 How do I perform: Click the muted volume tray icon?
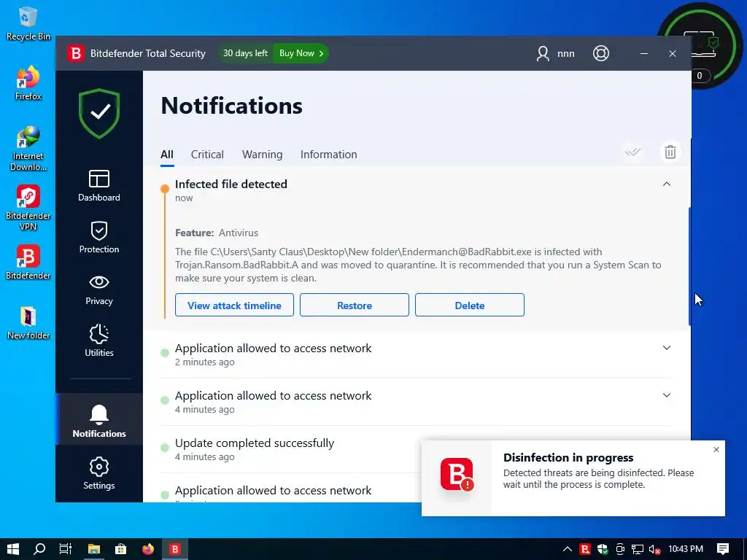(x=655, y=549)
